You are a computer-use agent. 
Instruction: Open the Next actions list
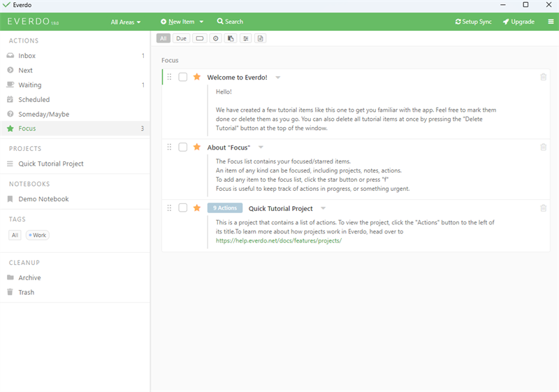click(75, 70)
